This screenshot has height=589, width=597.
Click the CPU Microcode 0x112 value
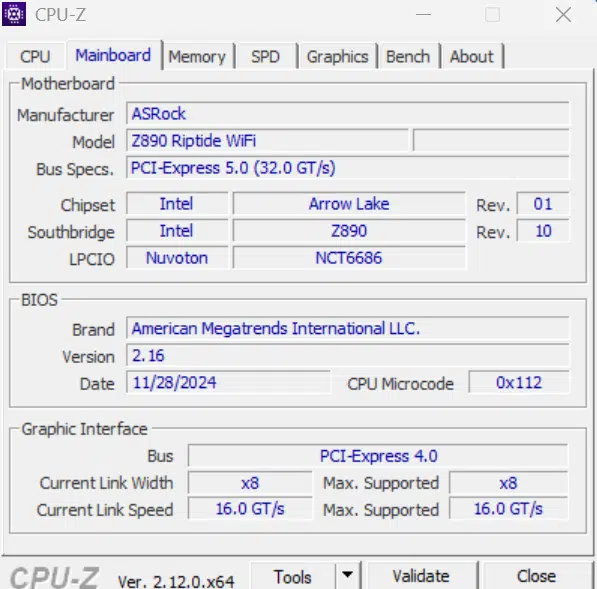(519, 382)
